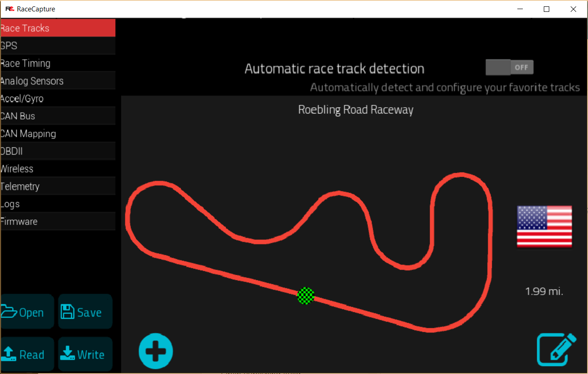Go to the Race Timing section
Image resolution: width=588 pixels, height=374 pixels.
(57, 63)
